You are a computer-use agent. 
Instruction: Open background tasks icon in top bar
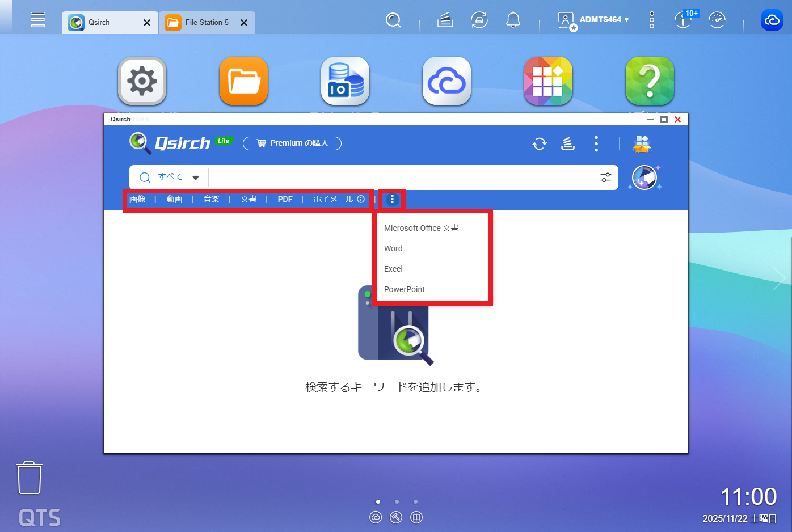(x=445, y=20)
